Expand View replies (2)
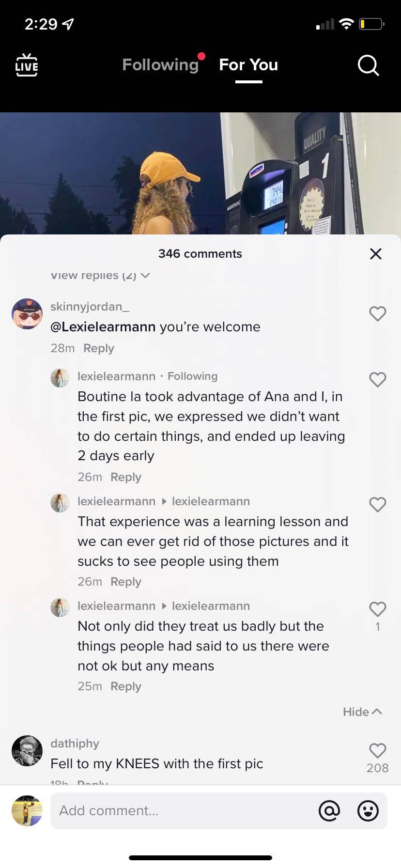 tap(100, 275)
